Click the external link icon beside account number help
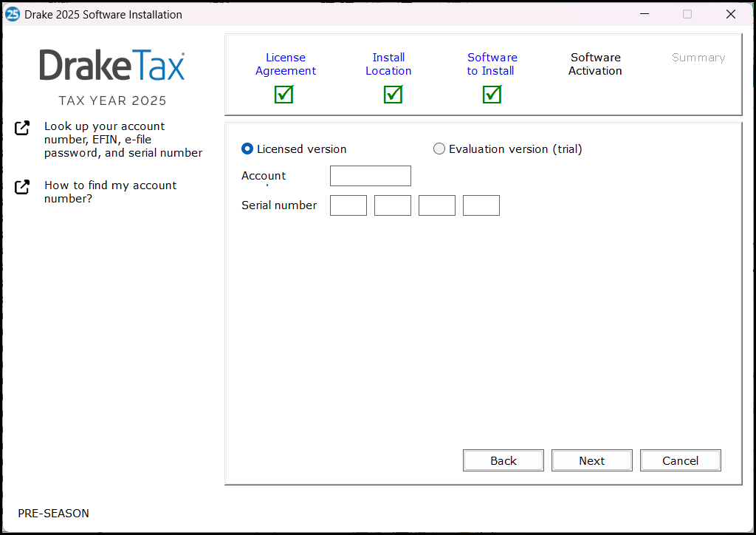Image resolution: width=756 pixels, height=535 pixels. (22, 187)
